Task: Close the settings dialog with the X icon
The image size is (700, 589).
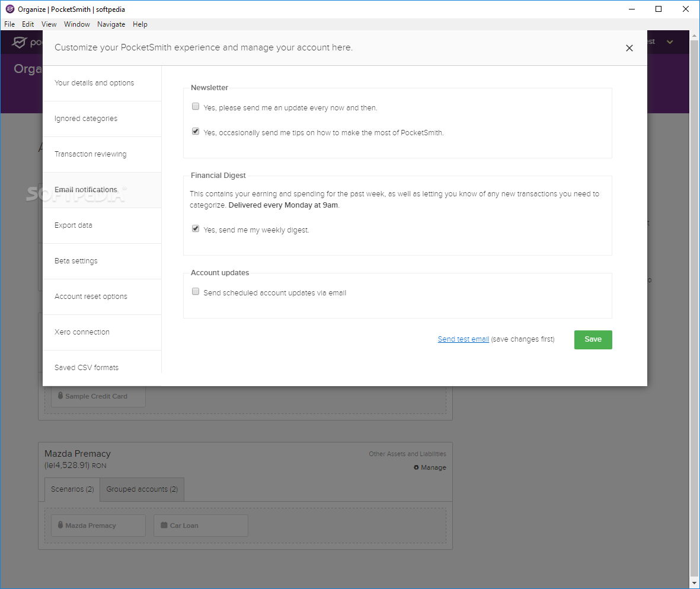Action: tap(629, 48)
